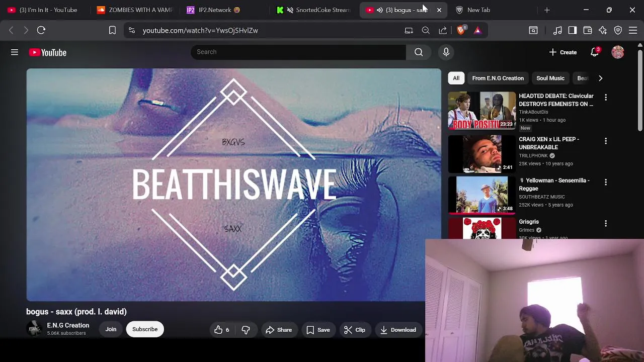This screenshot has width=644, height=362.
Task: Open SOUTHBEATZ MUSIC channel name
Action: click(x=542, y=197)
